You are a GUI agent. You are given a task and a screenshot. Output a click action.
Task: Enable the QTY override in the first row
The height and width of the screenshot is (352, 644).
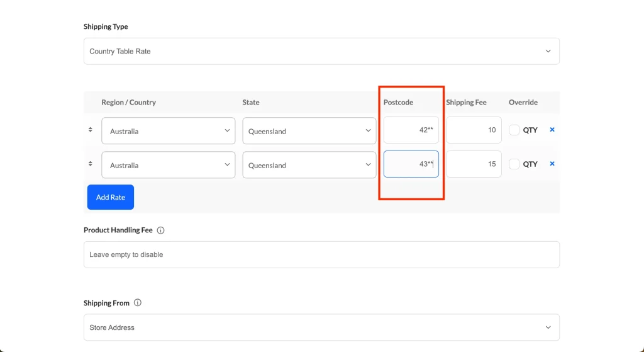(514, 130)
